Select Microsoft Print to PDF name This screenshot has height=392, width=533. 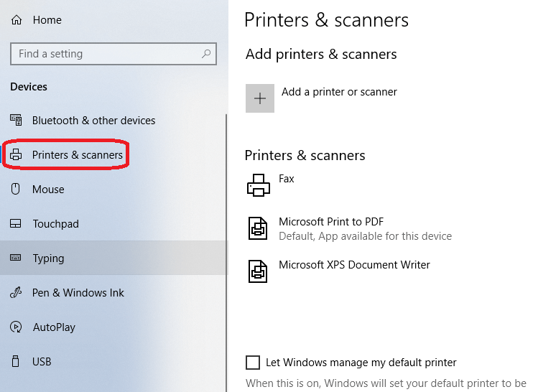331,222
